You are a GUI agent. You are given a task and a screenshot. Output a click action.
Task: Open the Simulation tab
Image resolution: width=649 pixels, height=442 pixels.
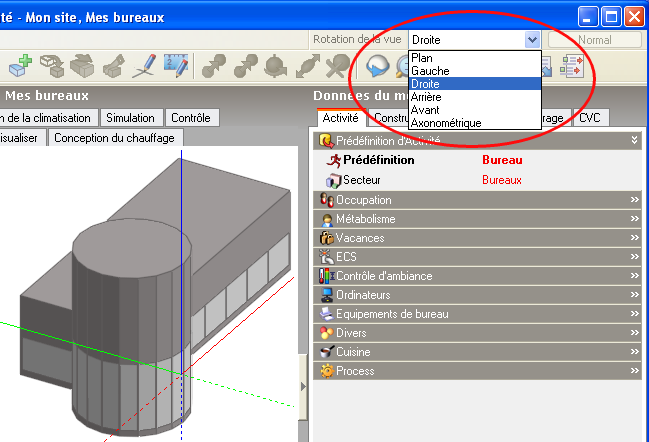tap(130, 118)
